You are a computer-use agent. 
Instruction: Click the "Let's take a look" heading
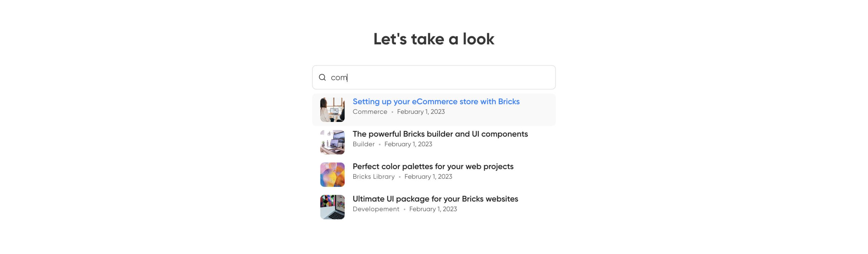click(x=434, y=39)
